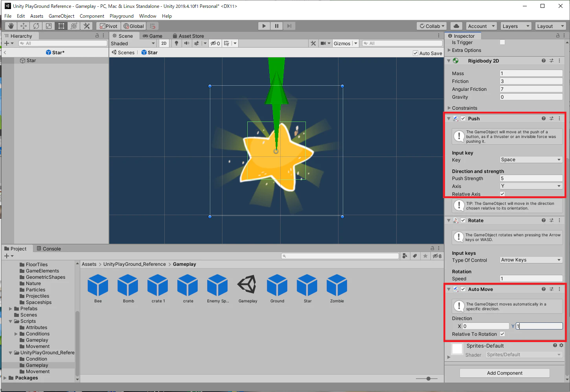
Task: Toggle scene audio speaker icon
Action: (x=187, y=43)
